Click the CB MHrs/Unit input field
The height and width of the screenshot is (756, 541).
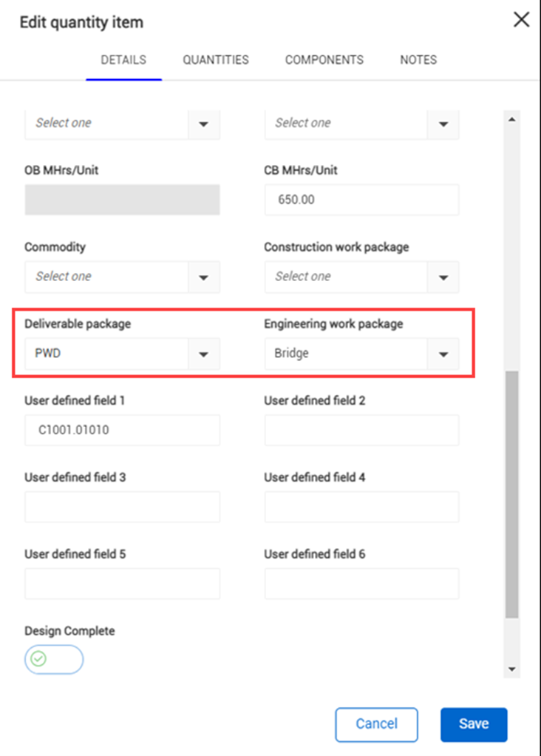[x=361, y=200]
